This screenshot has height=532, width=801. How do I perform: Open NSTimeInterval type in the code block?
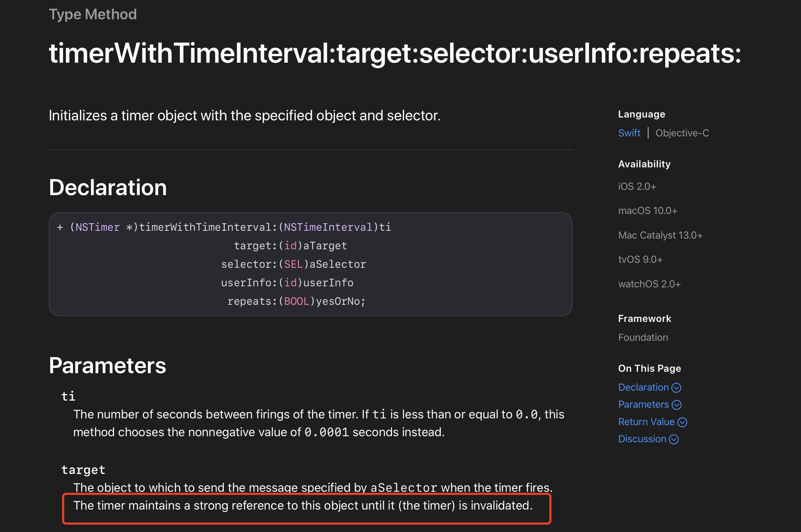[328, 227]
